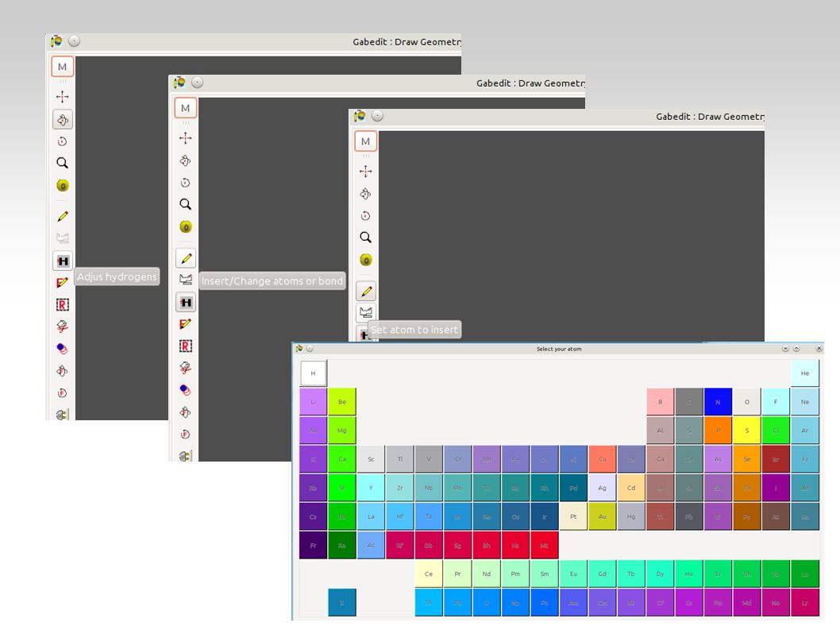Choose titanium Ti element button

click(x=399, y=459)
